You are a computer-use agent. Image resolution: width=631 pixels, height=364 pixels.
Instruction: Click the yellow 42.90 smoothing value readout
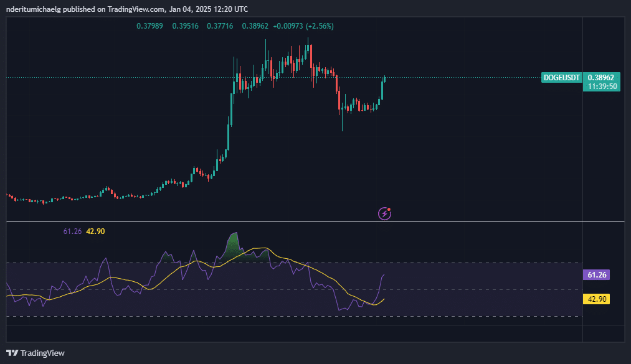[x=95, y=231]
